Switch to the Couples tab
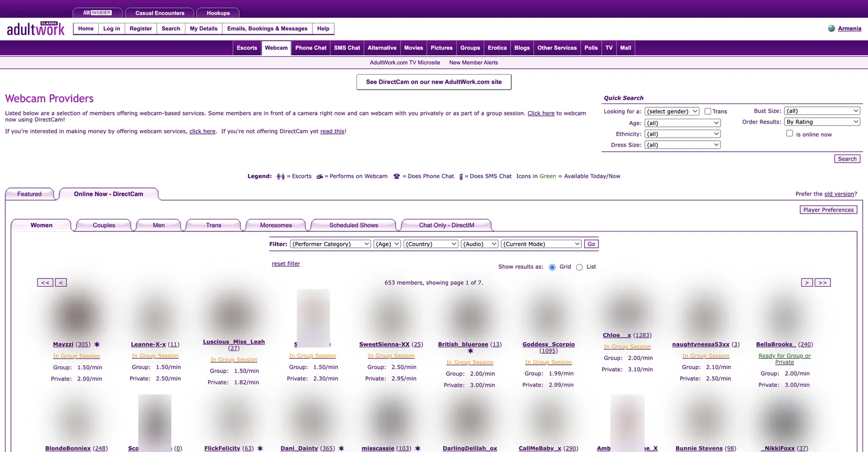The image size is (868, 452). (104, 225)
